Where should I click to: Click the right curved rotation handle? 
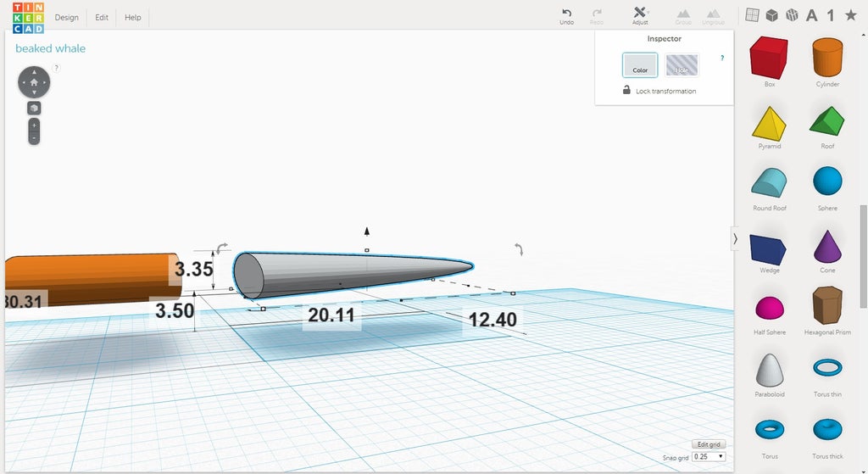click(x=519, y=249)
